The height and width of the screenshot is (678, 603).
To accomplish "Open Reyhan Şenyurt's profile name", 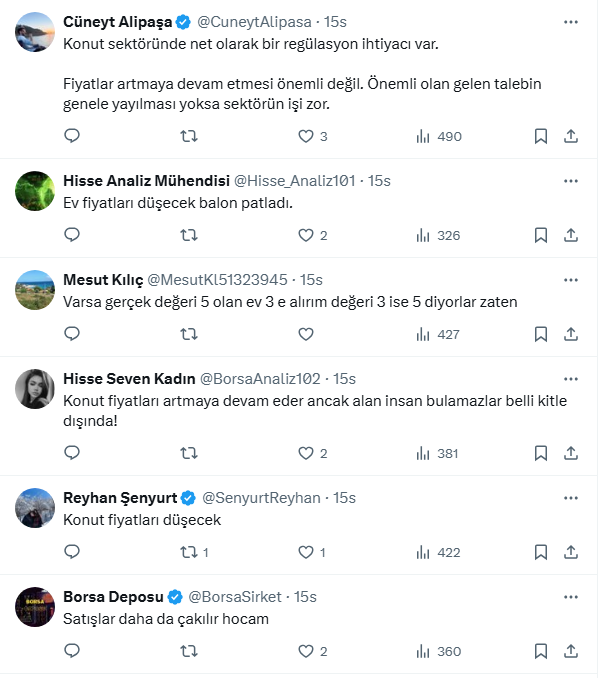I will (119, 497).
